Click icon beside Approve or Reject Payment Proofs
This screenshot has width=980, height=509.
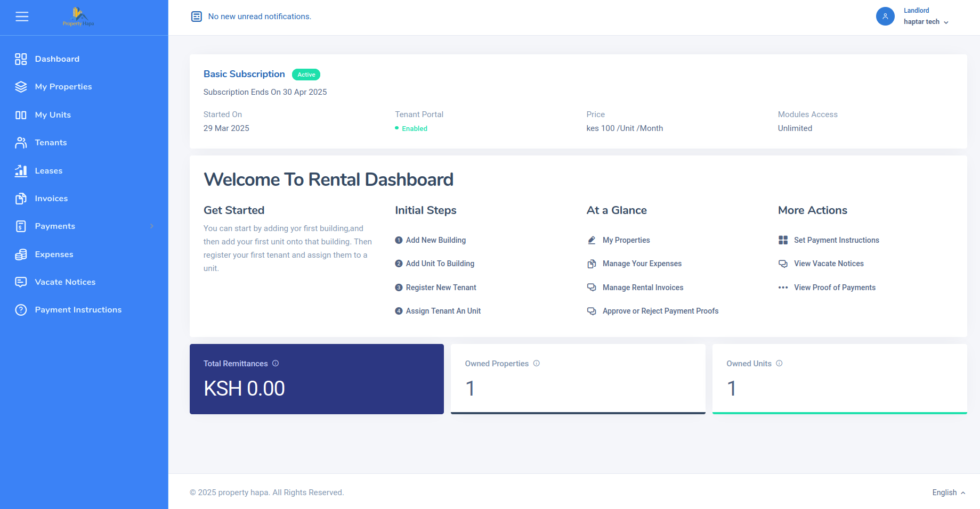point(592,311)
